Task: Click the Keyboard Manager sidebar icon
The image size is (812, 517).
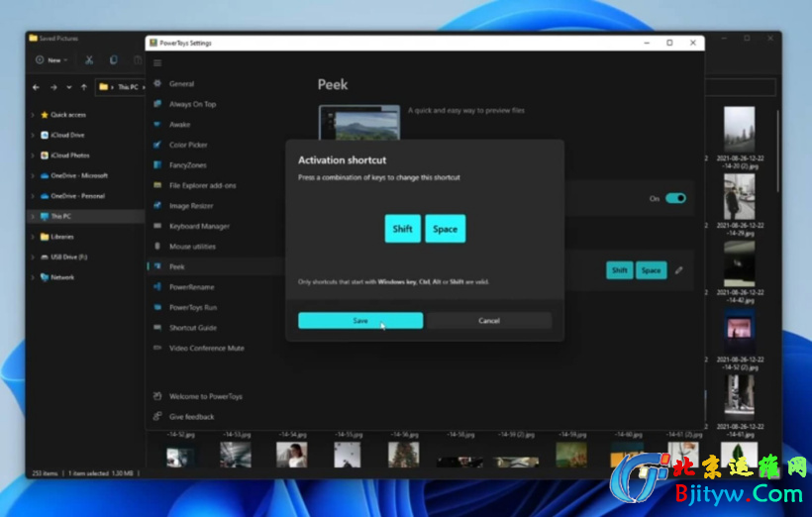Action: tap(157, 226)
